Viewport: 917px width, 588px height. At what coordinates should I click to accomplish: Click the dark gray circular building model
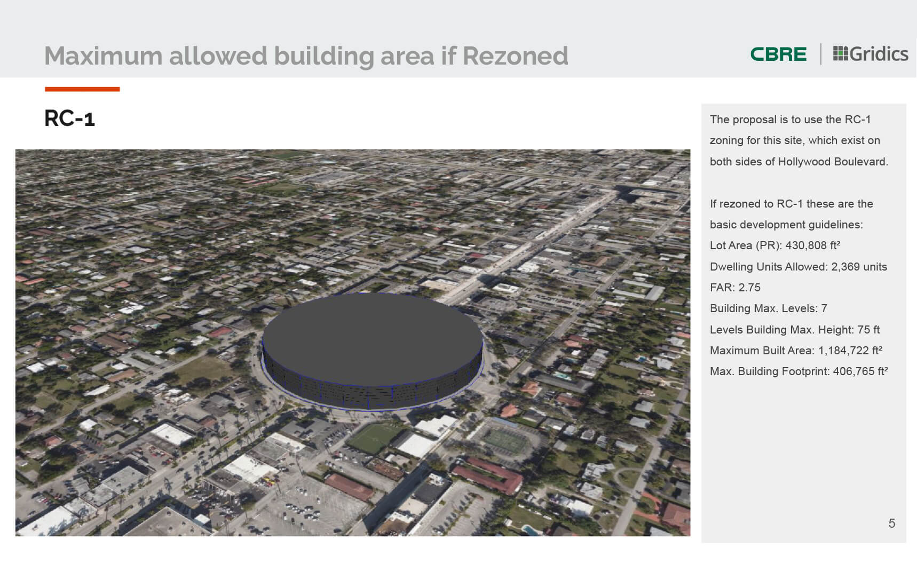(x=373, y=350)
